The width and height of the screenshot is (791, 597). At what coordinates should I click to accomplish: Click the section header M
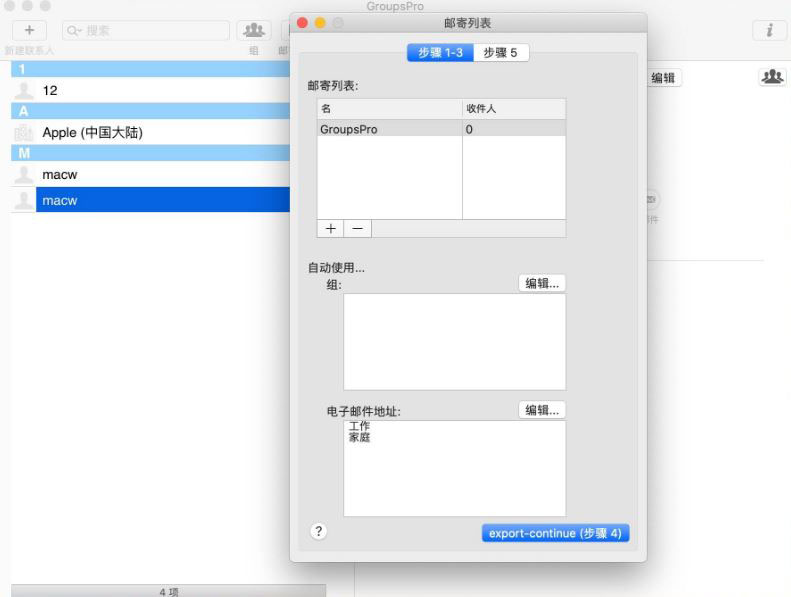[x=150, y=153]
